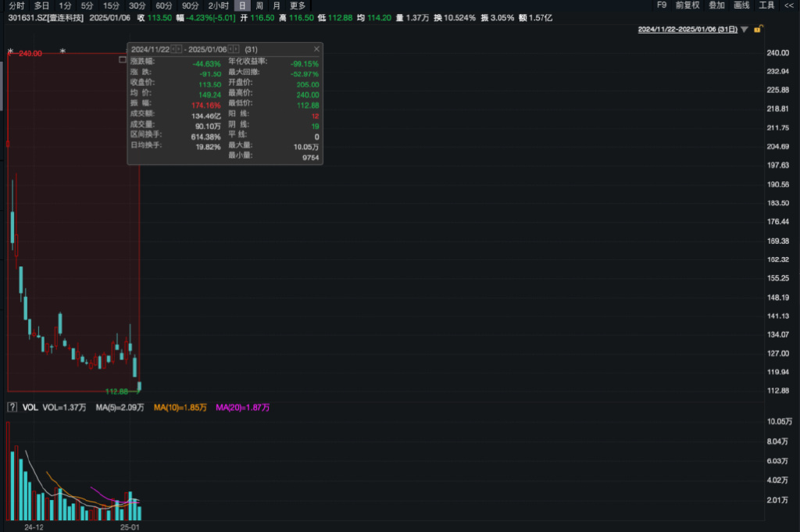Toggle the orange unlock icon beside date range

pyautogui.click(x=758, y=29)
